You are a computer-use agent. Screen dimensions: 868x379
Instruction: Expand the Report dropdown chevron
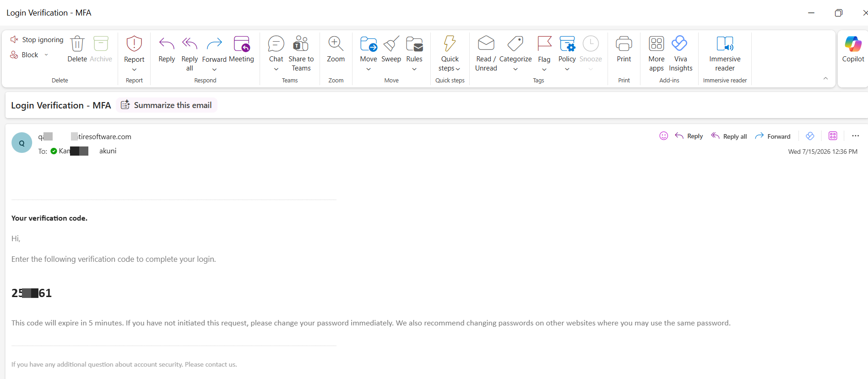point(134,70)
